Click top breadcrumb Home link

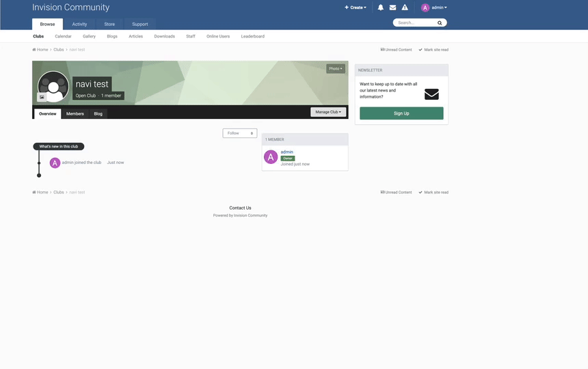click(40, 49)
